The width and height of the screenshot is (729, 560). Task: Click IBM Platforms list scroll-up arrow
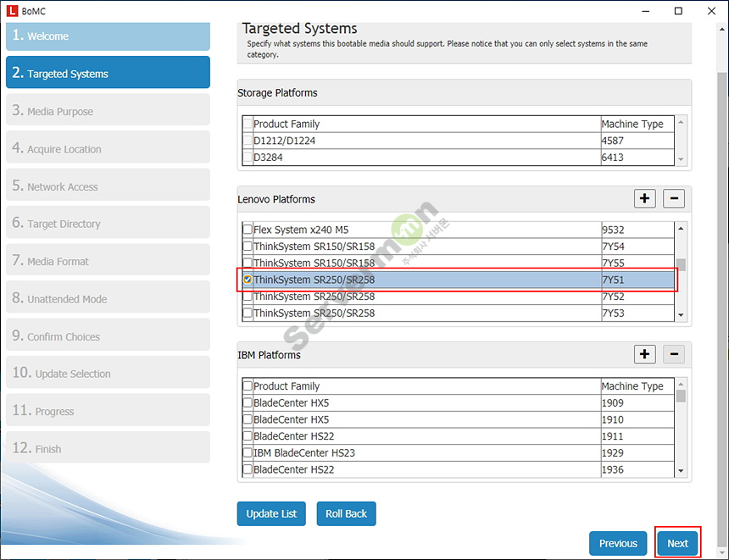pos(681,384)
